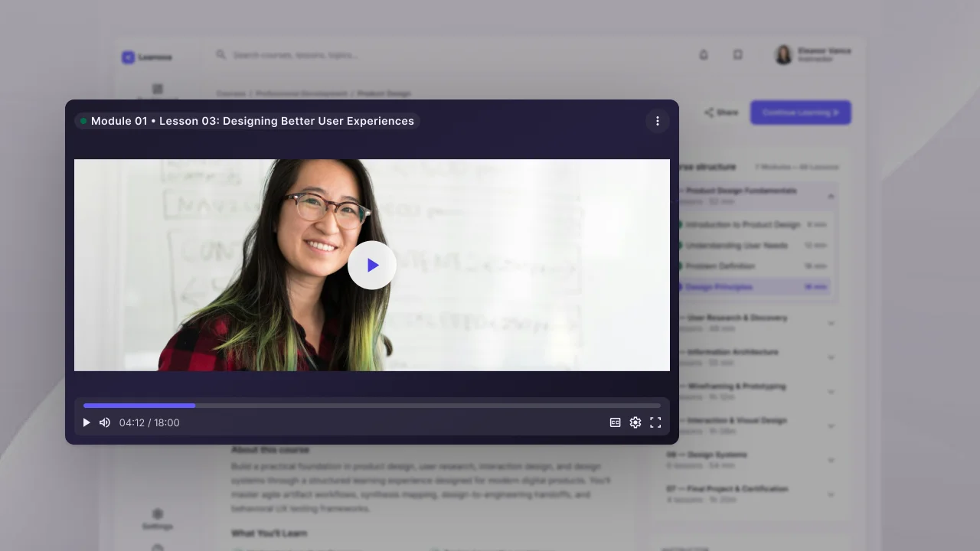Open Eleanor Vance's profile avatar
980x551 pixels.
[x=783, y=55]
